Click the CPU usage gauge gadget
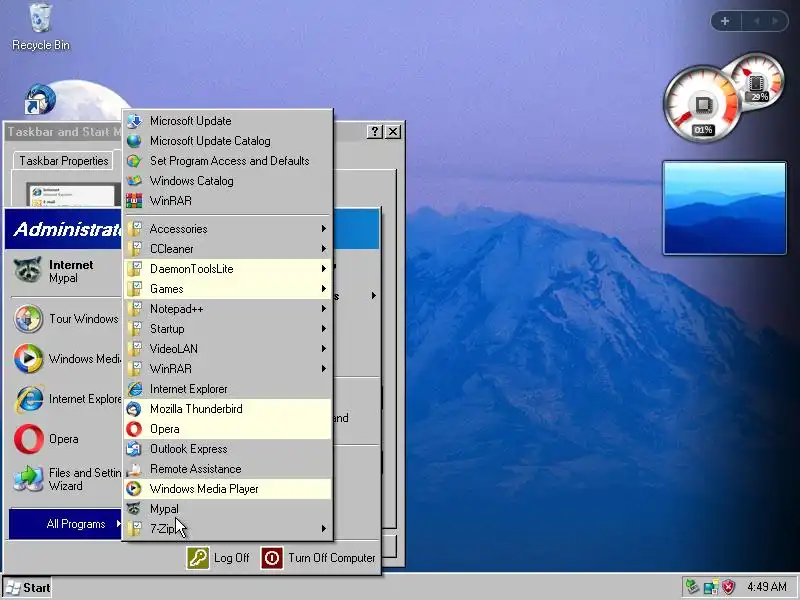The height and width of the screenshot is (600, 800). (701, 104)
